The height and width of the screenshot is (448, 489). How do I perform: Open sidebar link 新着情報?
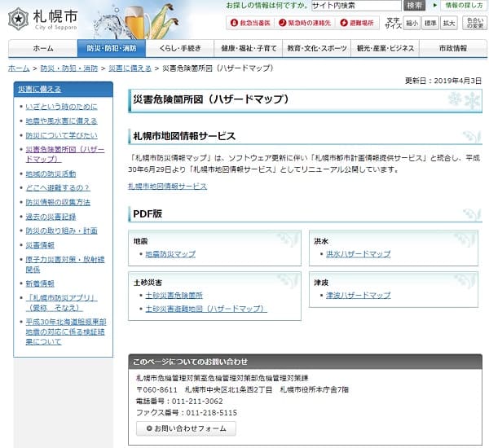pos(40,283)
